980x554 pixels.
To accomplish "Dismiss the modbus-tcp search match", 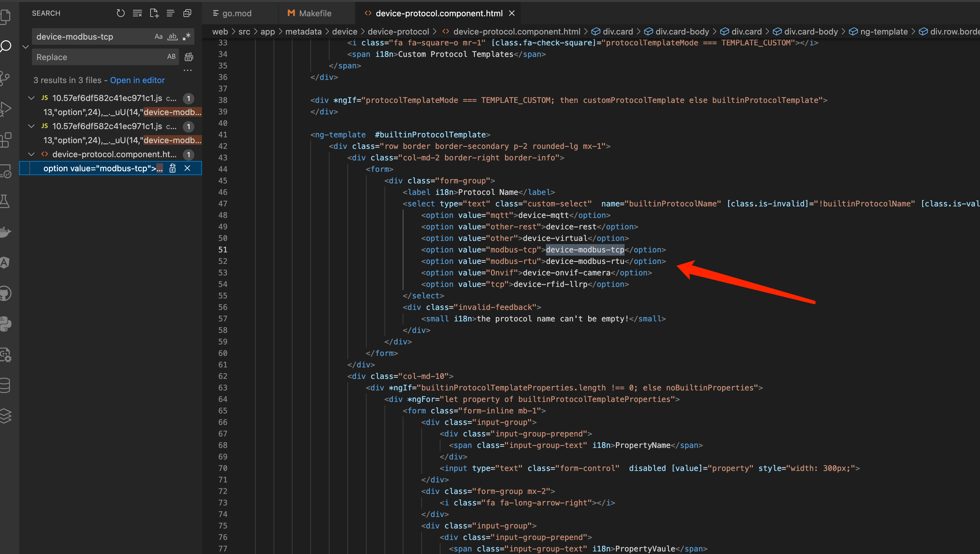I will coord(187,168).
